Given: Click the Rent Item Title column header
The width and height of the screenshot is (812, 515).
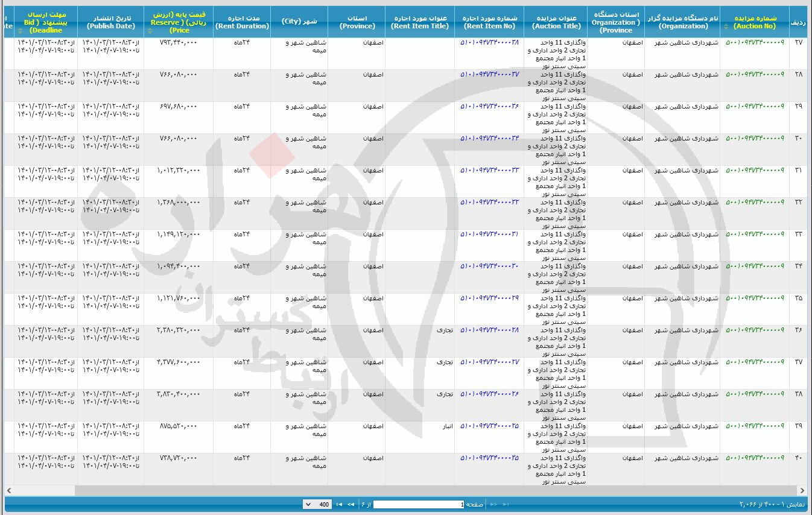Looking at the screenshot, I should coord(420,22).
